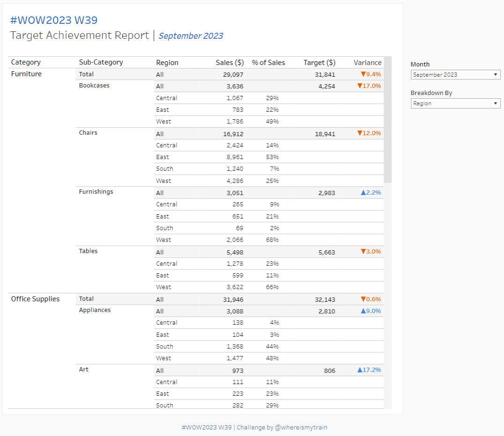The image size is (504, 436).
Task: Click the down triangle on Office Supplies Total 0.6%
Action: (x=363, y=299)
